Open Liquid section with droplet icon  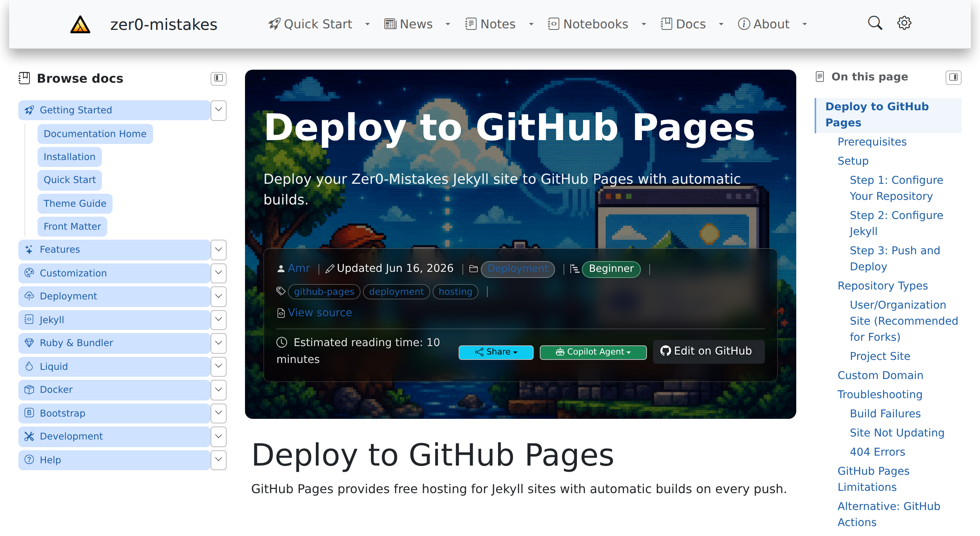click(114, 367)
